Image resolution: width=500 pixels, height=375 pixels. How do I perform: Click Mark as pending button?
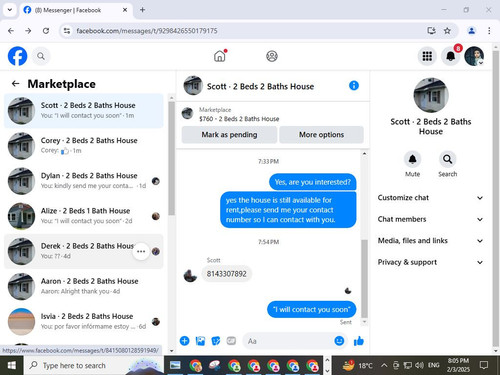(x=229, y=135)
